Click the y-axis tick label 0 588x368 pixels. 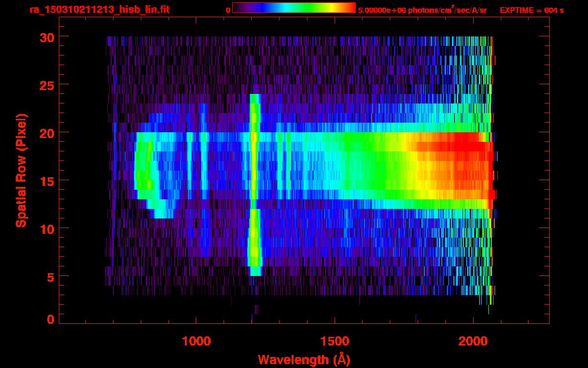point(51,320)
